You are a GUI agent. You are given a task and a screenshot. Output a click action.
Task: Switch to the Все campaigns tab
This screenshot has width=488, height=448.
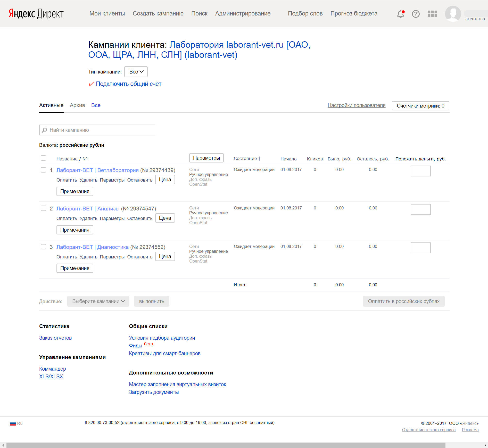click(x=96, y=105)
